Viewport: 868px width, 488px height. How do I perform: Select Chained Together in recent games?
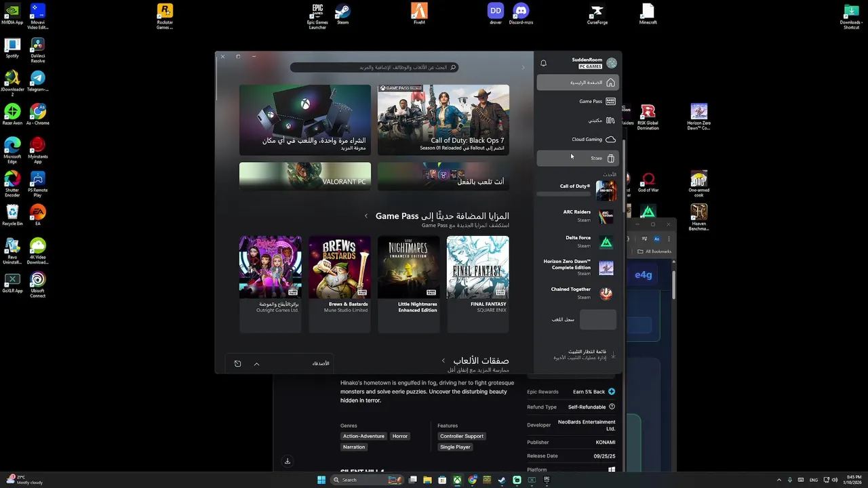coord(578,293)
